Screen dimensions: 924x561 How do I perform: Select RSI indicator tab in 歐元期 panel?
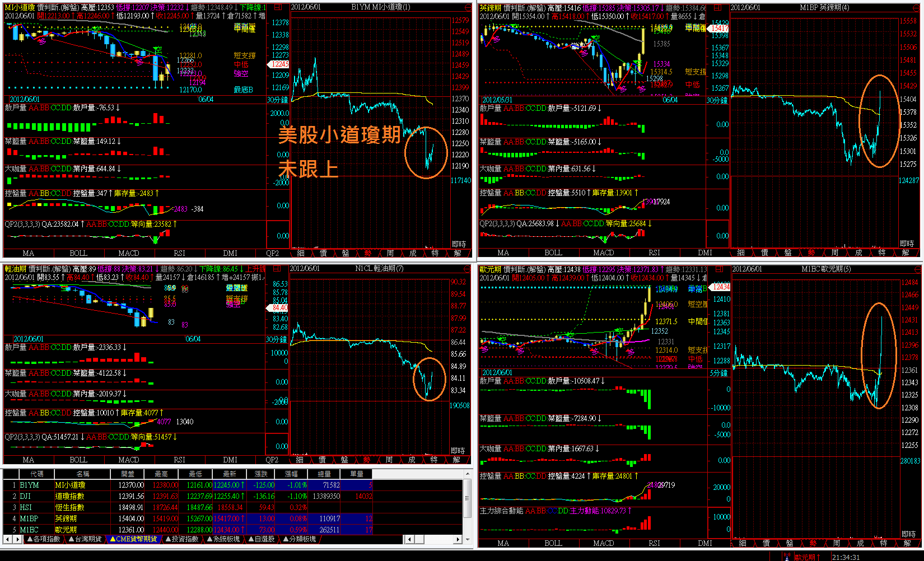click(654, 543)
